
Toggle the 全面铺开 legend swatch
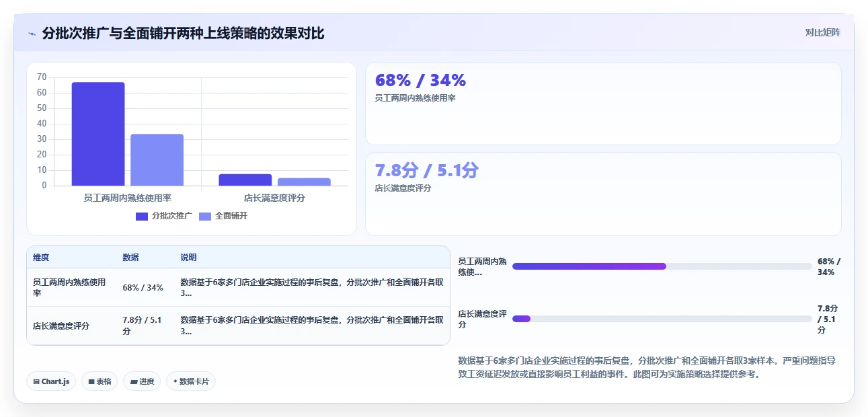click(x=205, y=216)
